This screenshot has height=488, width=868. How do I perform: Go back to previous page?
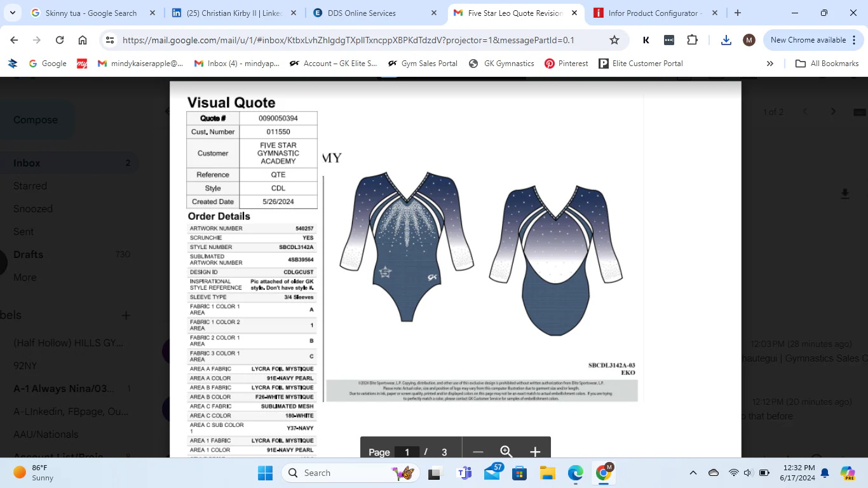click(14, 40)
